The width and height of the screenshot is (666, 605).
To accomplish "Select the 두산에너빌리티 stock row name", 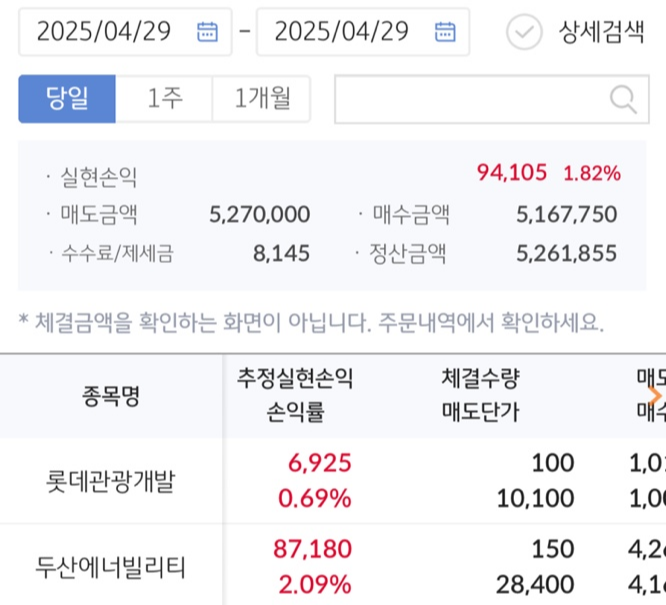I will (110, 567).
